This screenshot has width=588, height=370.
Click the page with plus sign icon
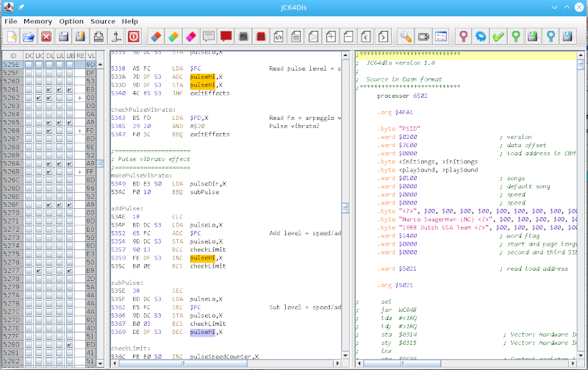331,36
